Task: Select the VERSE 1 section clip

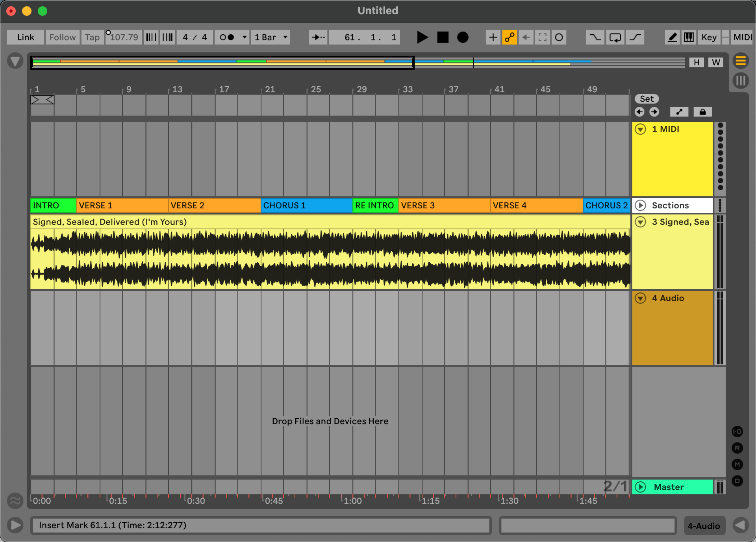Action: pyautogui.click(x=122, y=205)
